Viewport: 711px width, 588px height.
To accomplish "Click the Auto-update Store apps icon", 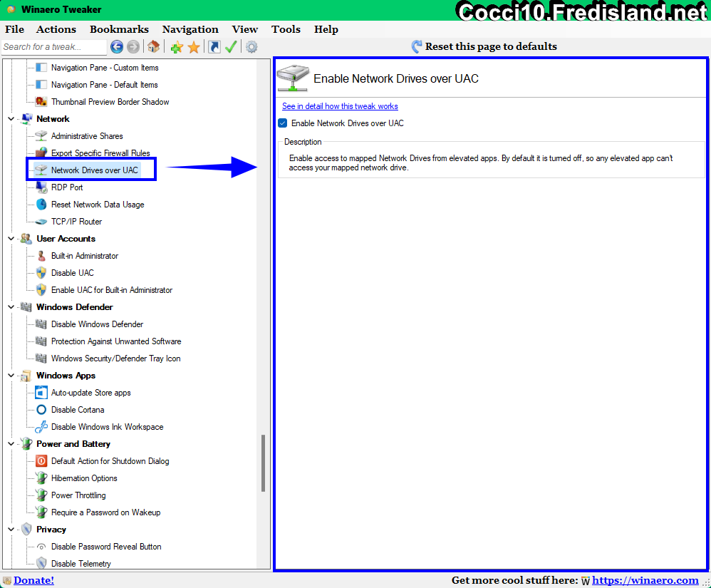I will coord(41,393).
